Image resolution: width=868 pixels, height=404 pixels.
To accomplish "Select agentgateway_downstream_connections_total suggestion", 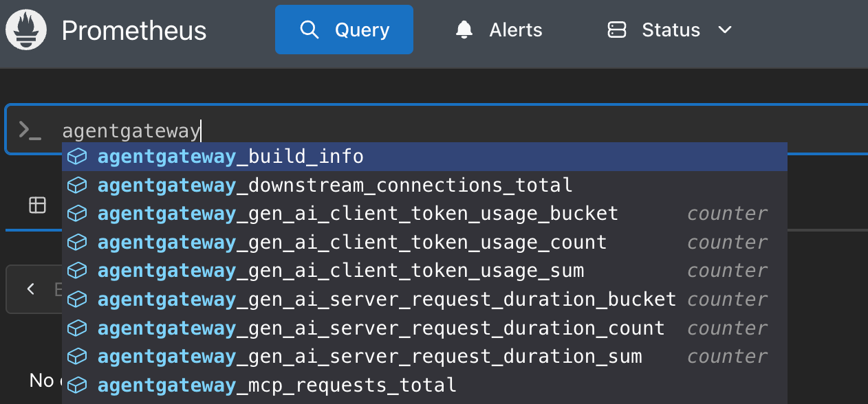I will point(335,186).
